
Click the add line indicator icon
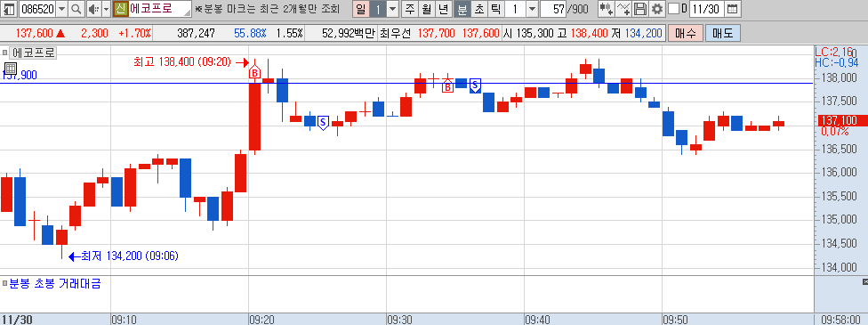[624, 9]
